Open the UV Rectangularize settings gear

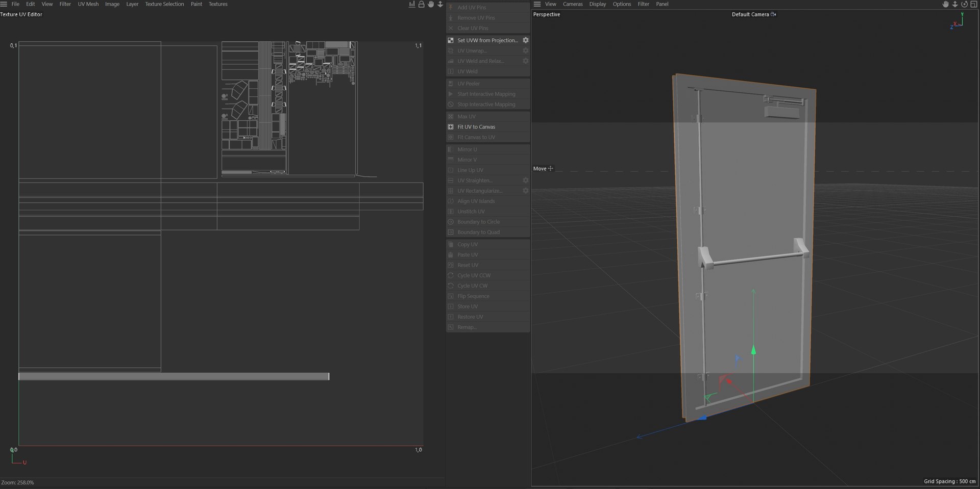click(525, 191)
